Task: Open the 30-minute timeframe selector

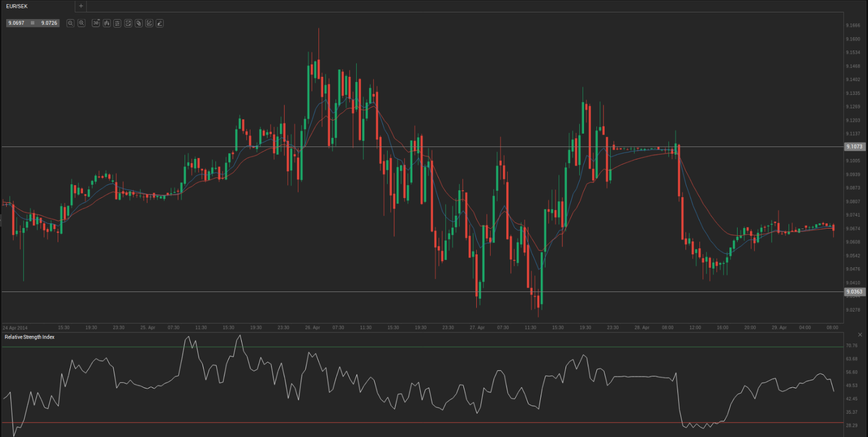Action: coord(96,23)
